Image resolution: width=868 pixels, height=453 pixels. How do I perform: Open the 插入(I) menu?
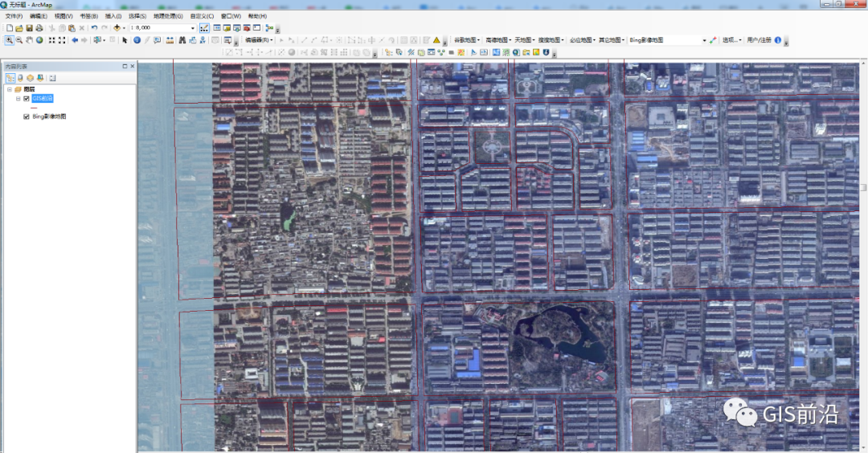pos(113,16)
